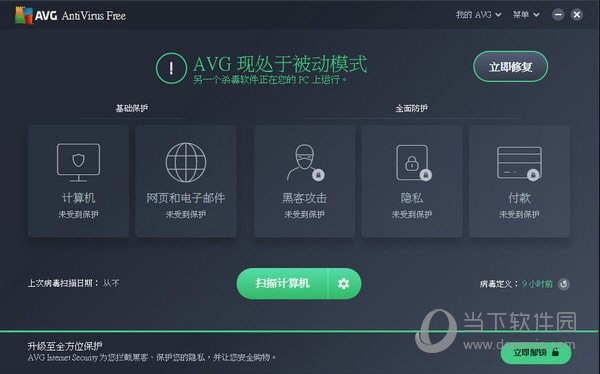Click the 计算机 tile label
This screenshot has height=374, width=600.
pyautogui.click(x=78, y=198)
